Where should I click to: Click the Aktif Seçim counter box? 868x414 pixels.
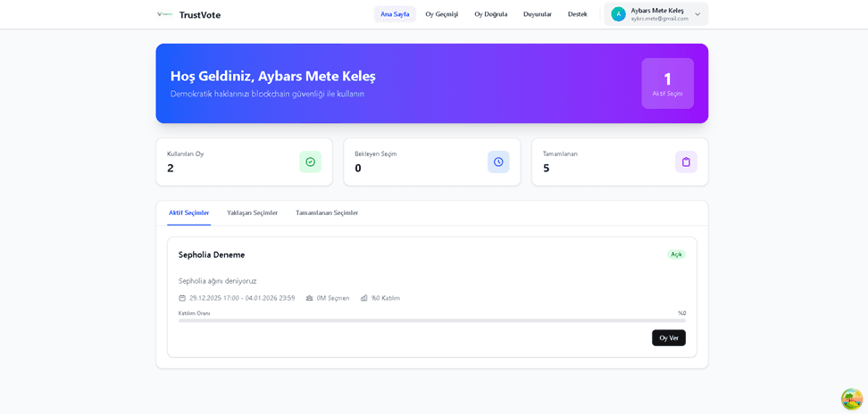coord(668,84)
